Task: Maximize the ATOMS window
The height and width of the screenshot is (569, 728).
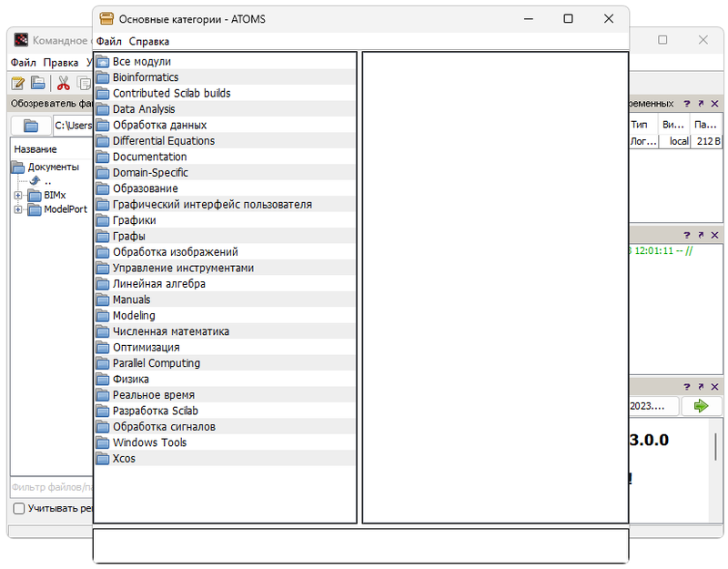Action: point(568,18)
